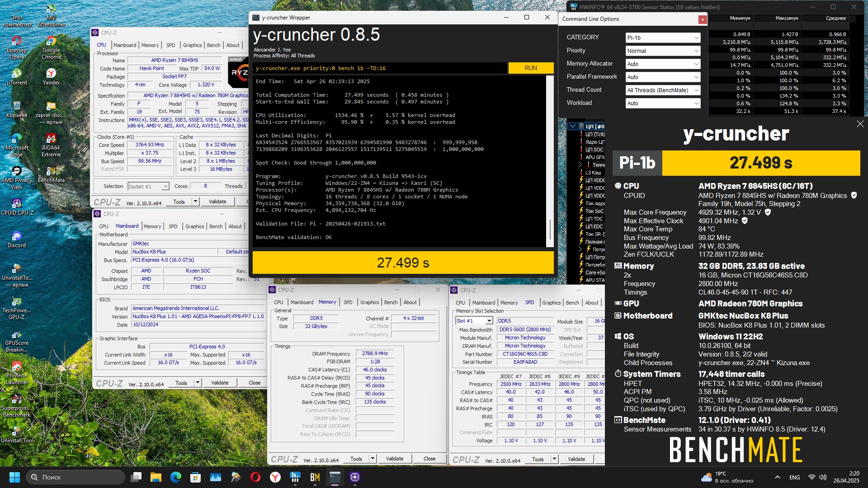Image resolution: width=868 pixels, height=488 pixels.
Task: Open the About tab in CPU-Z SPD window
Action: [591, 303]
